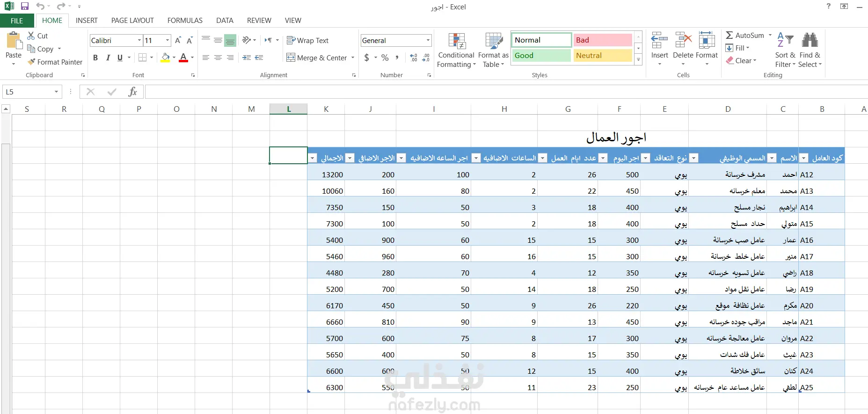Open filter dropdown for اجر اليوم column
The image size is (868, 414).
tap(603, 158)
